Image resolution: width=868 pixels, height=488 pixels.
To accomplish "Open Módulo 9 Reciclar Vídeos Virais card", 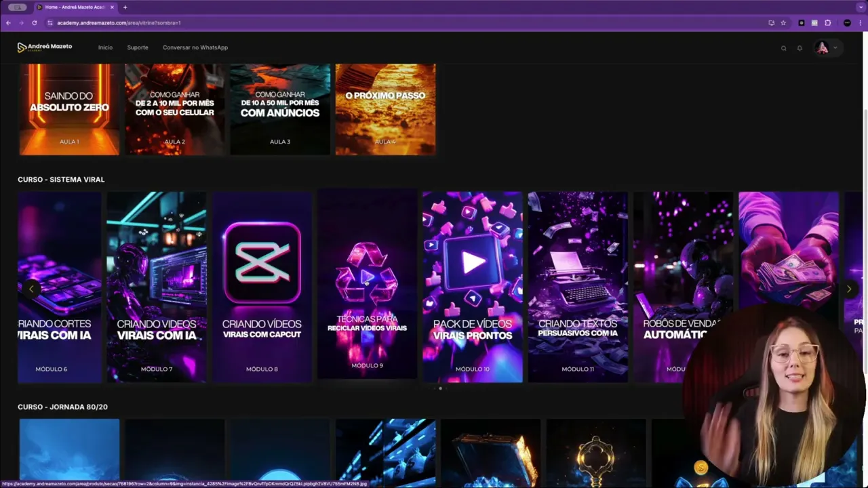I will tap(367, 285).
